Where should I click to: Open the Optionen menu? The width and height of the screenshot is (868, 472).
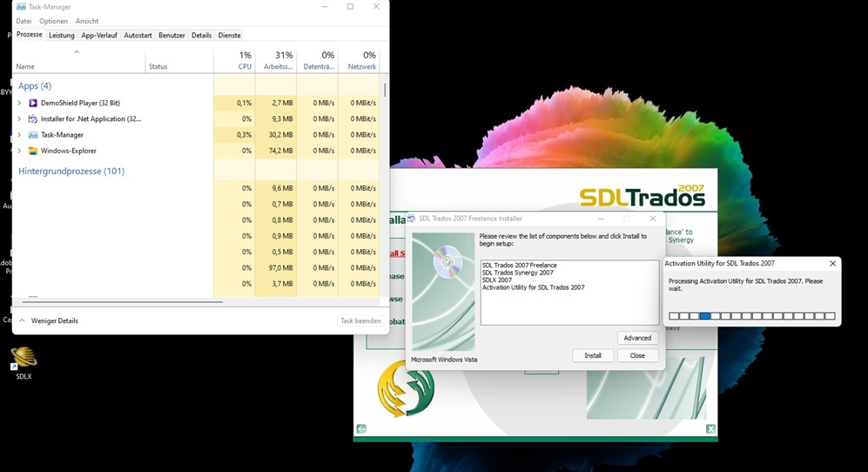coord(54,21)
